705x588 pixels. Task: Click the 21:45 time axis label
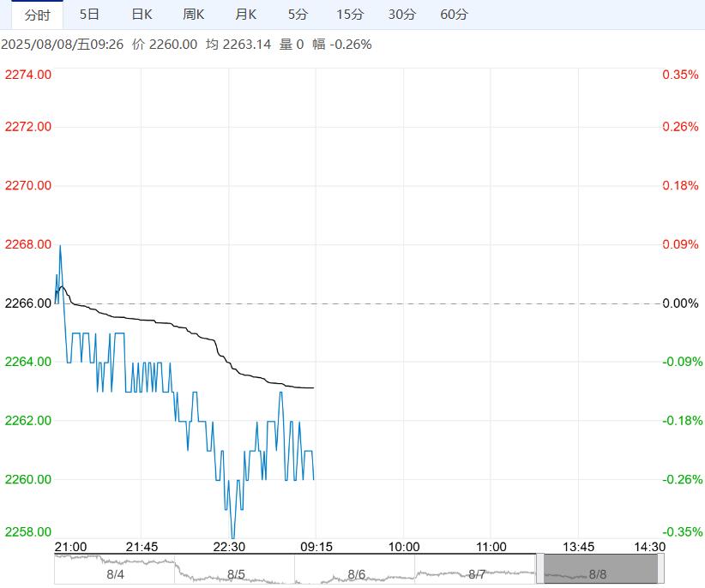pos(142,547)
